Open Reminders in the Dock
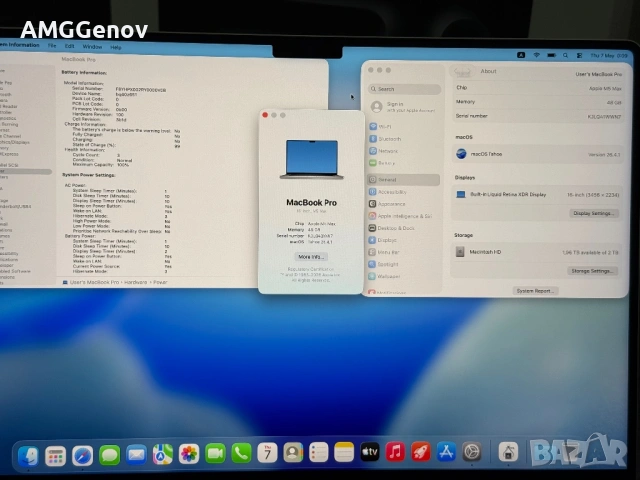The image size is (640, 480). [318, 452]
